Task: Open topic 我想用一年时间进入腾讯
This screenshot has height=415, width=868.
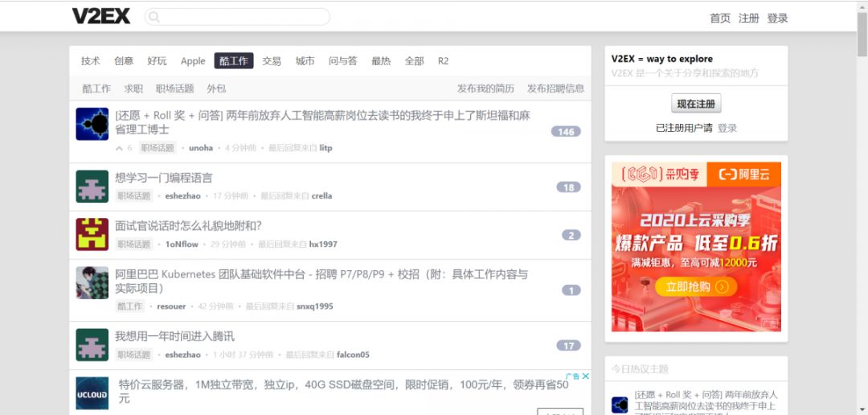Action: (x=175, y=336)
